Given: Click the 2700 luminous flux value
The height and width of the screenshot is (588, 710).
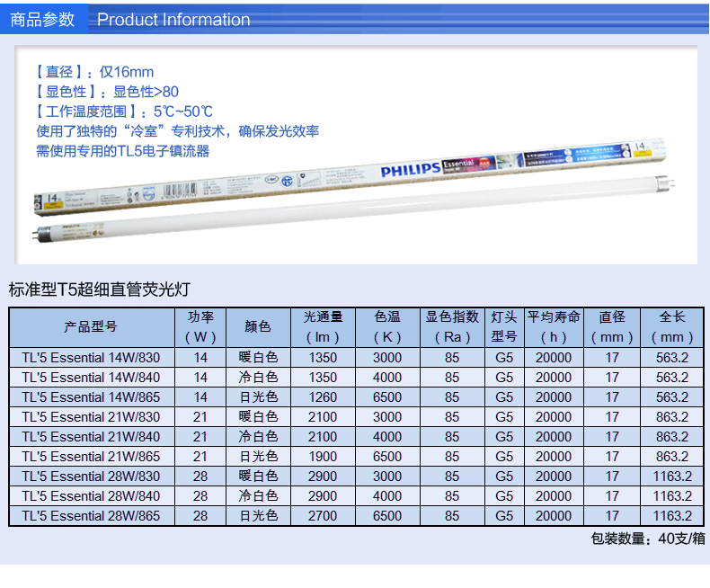Looking at the screenshot, I should pyautogui.click(x=323, y=516).
